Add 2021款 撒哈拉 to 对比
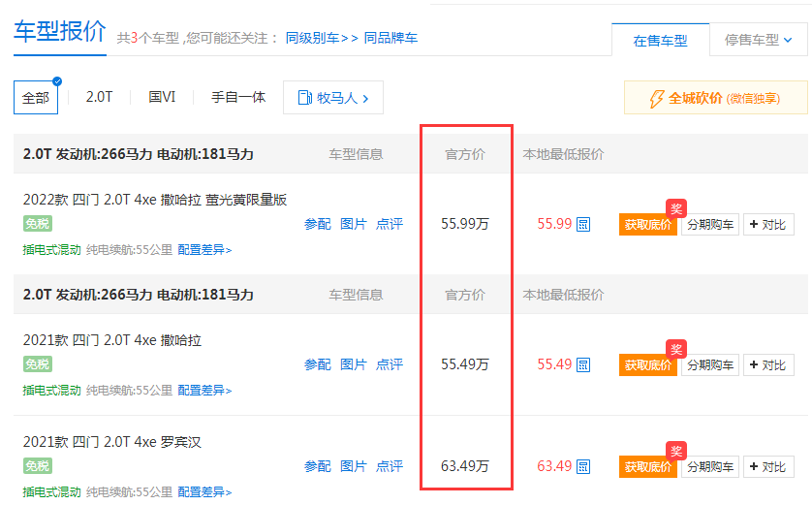The width and height of the screenshot is (812, 505). click(x=768, y=365)
